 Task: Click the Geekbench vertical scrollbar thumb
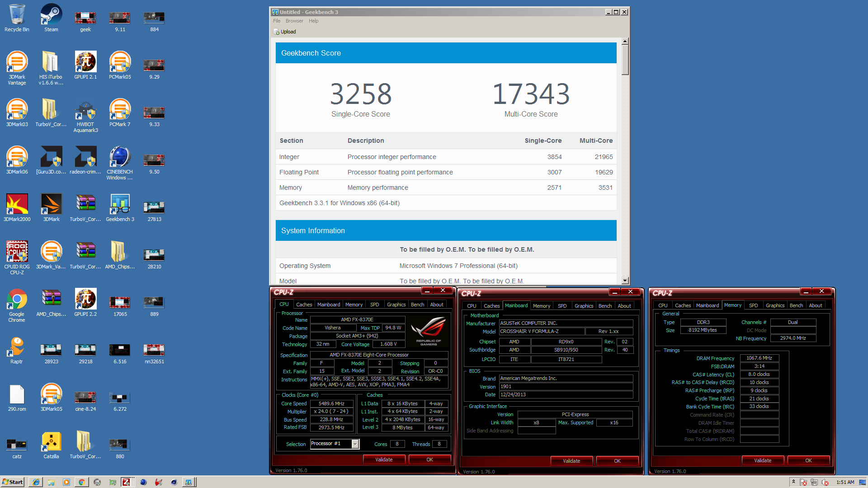pyautogui.click(x=625, y=60)
